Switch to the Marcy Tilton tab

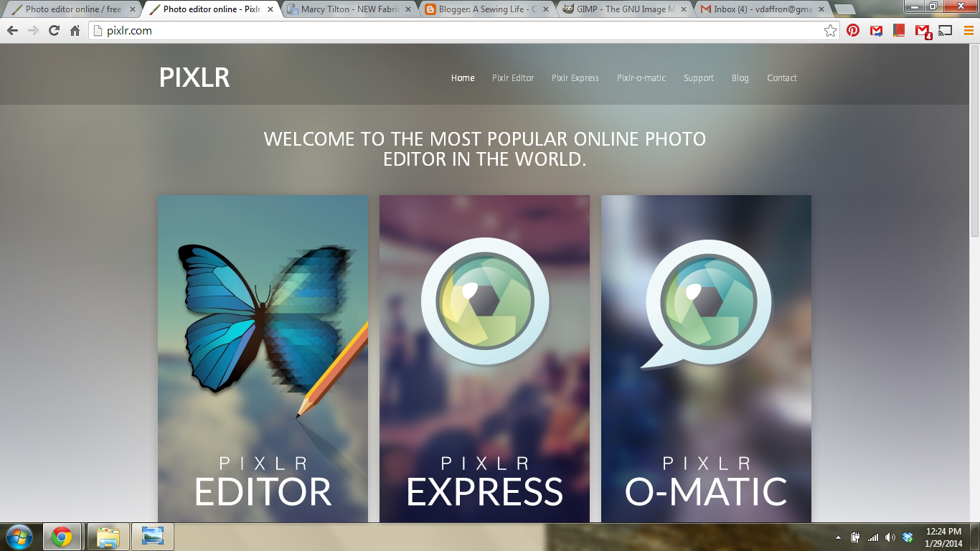348,9
